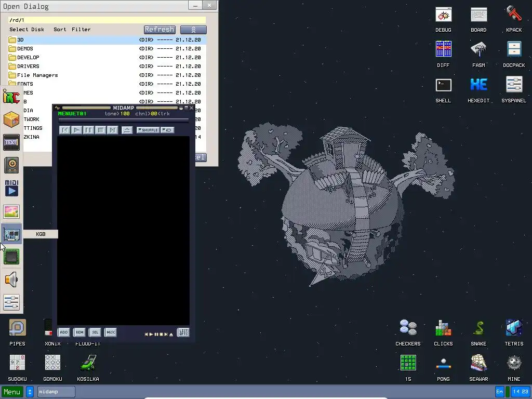
Task: Open SYSPANEL desktop icon
Action: click(514, 90)
